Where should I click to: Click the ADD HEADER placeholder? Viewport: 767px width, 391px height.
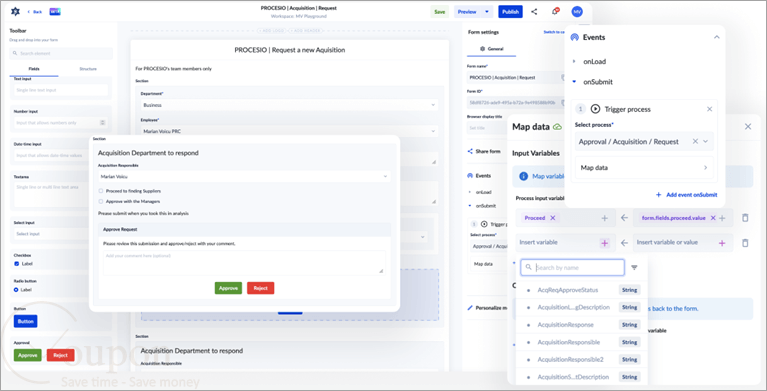pos(305,31)
